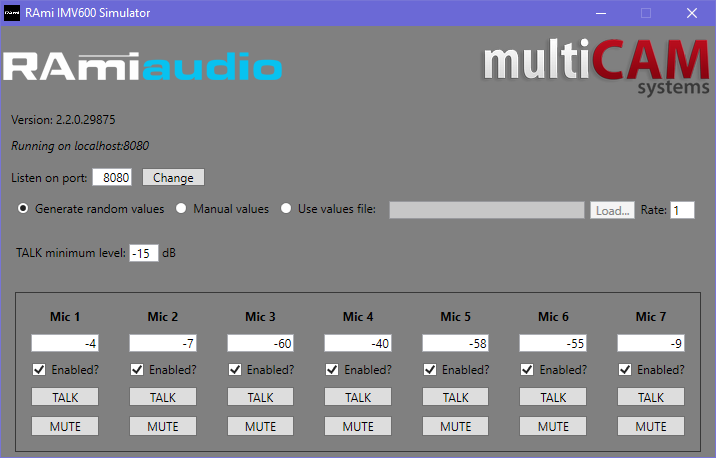Mute Mic 1
The image size is (716, 458).
click(65, 426)
